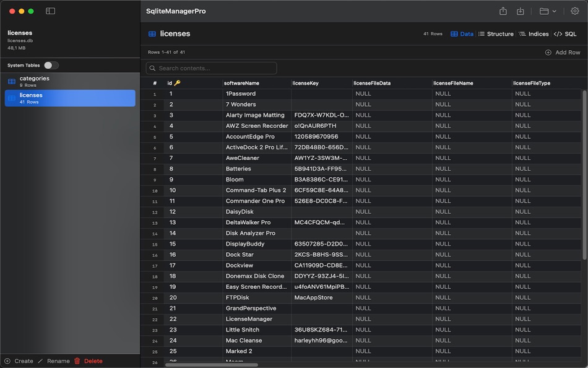The image size is (588, 368).
Task: Click the circled plus icon beside Add Row
Action: click(548, 52)
